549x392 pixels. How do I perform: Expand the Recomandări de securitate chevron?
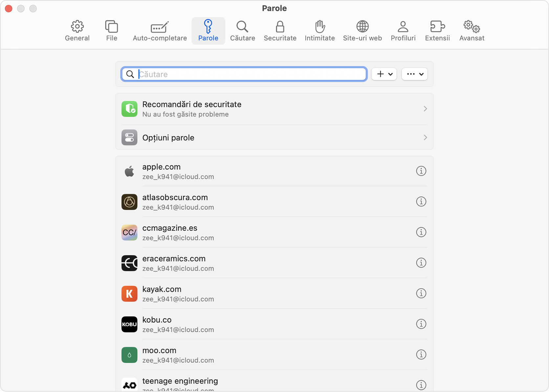425,109
